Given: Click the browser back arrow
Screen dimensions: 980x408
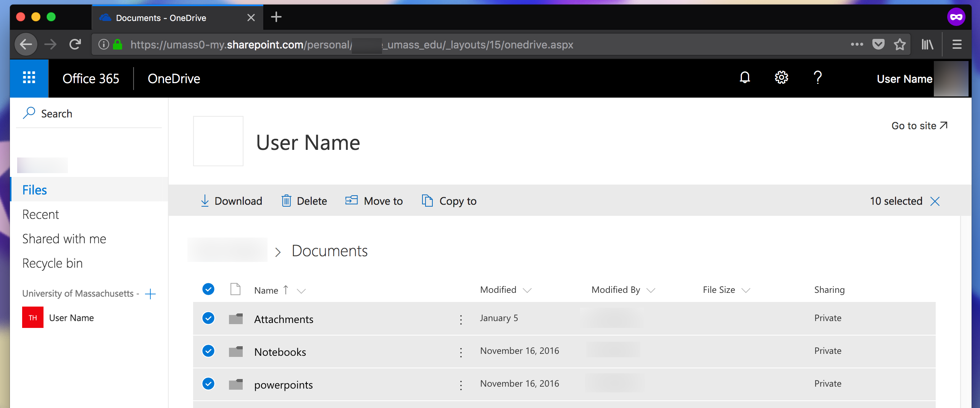Looking at the screenshot, I should click(x=26, y=45).
